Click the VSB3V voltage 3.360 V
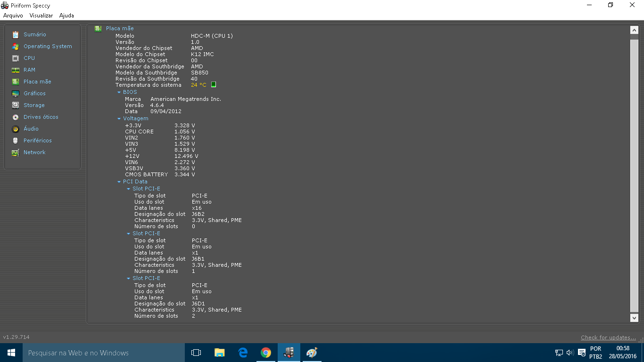Image resolution: width=644 pixels, height=362 pixels. click(184, 168)
